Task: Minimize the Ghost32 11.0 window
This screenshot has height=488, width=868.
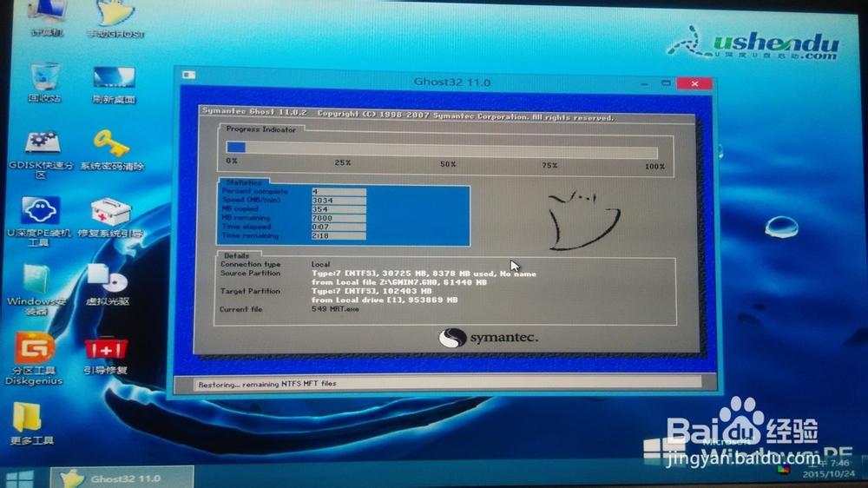Action: point(644,83)
